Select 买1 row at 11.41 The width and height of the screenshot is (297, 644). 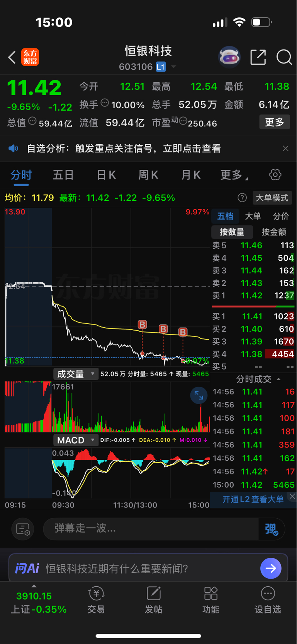click(253, 316)
